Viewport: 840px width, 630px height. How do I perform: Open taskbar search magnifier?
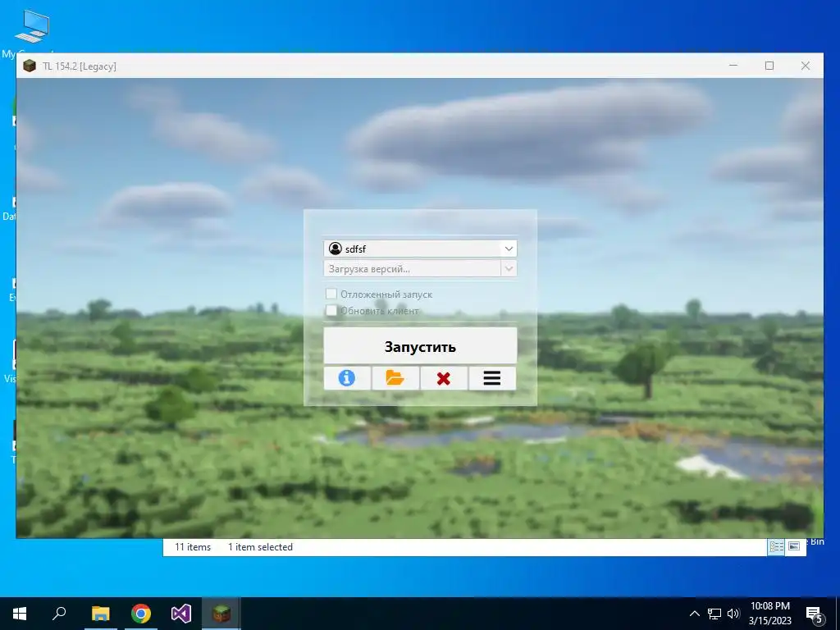click(59, 614)
